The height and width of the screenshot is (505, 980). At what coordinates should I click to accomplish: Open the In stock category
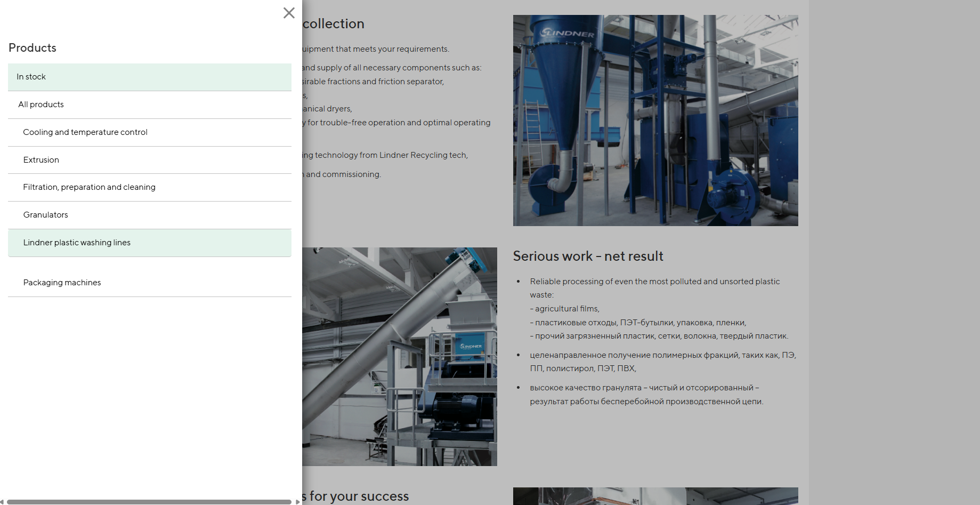pos(150,77)
